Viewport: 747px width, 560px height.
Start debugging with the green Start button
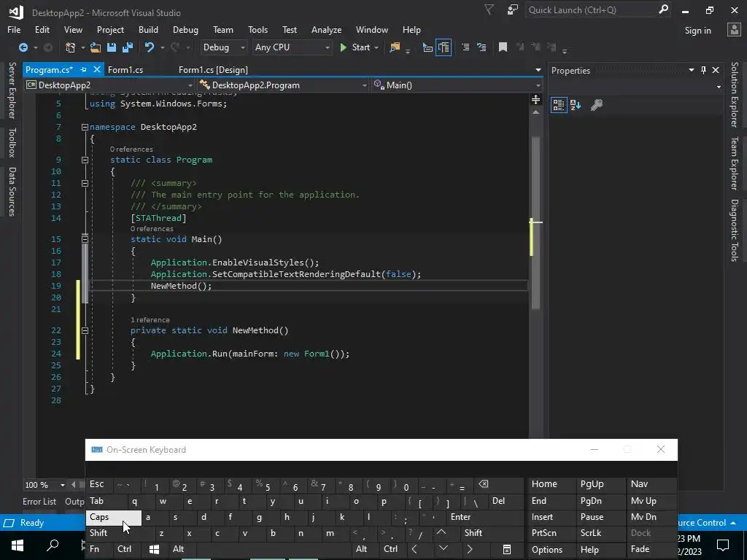click(x=355, y=47)
